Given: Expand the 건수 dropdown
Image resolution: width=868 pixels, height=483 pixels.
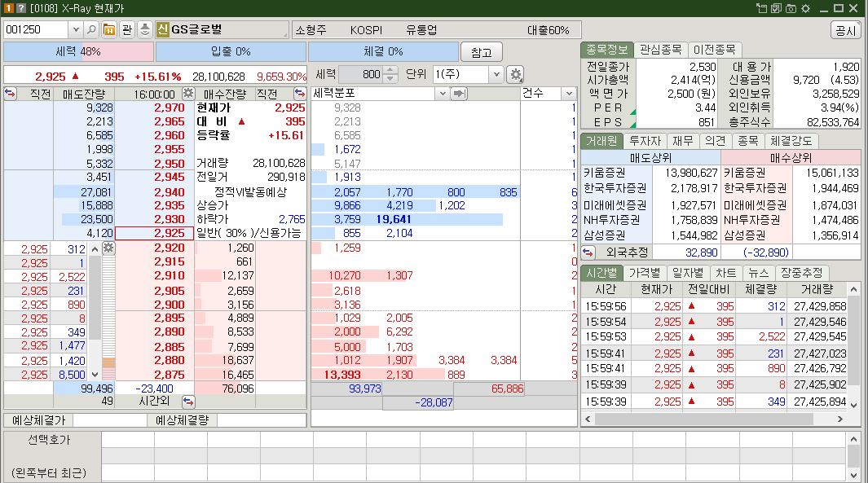Looking at the screenshot, I should (x=569, y=94).
